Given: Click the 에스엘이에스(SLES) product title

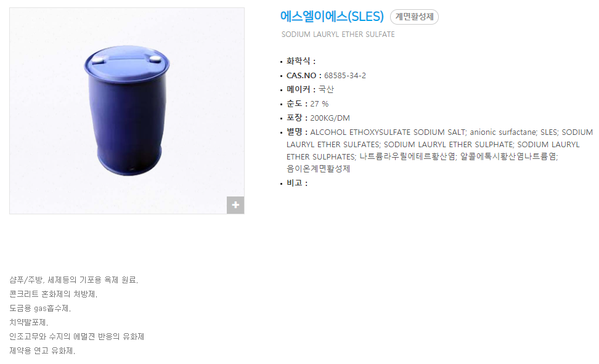Looking at the screenshot, I should click(x=332, y=17).
